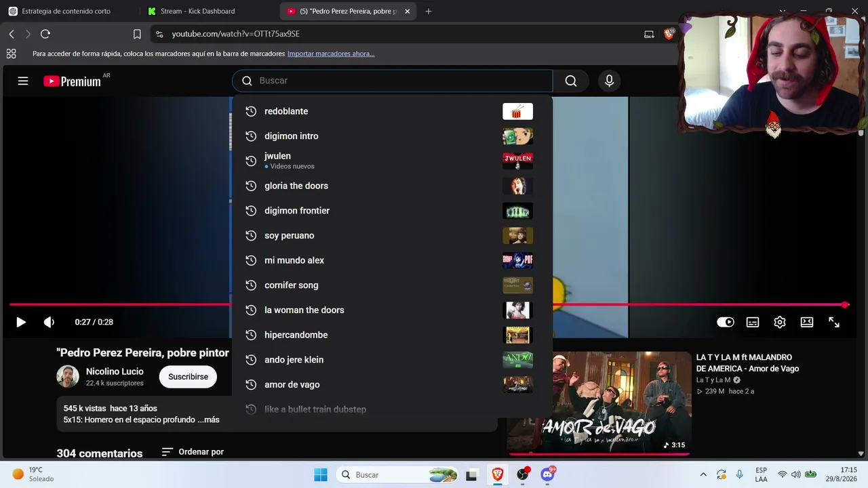Select the 'redoblante' search suggestion
This screenshot has height=488, width=868.
pos(392,111)
